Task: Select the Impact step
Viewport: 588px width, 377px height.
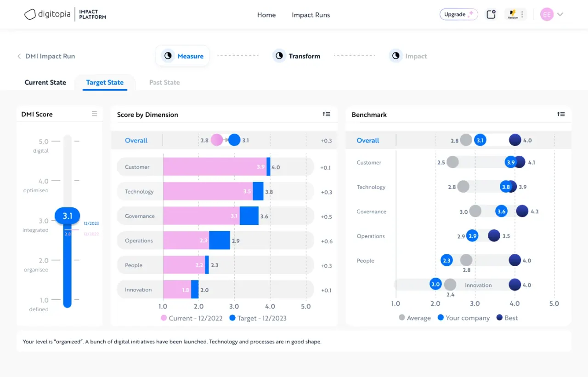Action: [x=408, y=56]
